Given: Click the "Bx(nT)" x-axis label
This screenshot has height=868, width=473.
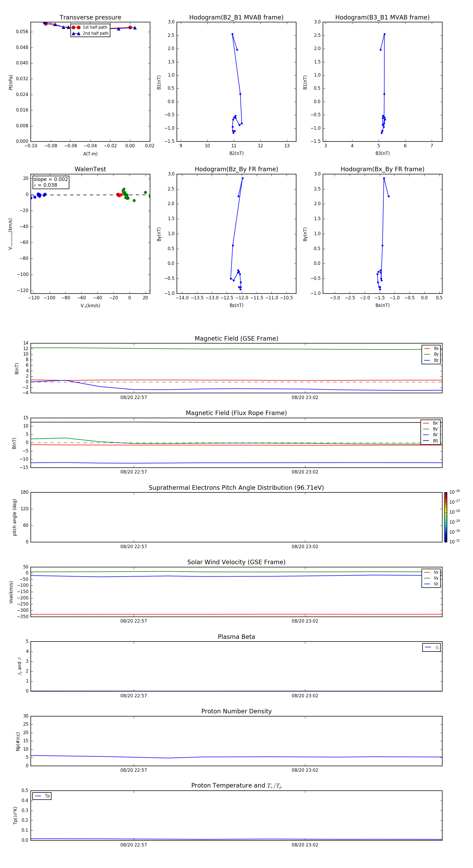Looking at the screenshot, I should tap(382, 305).
